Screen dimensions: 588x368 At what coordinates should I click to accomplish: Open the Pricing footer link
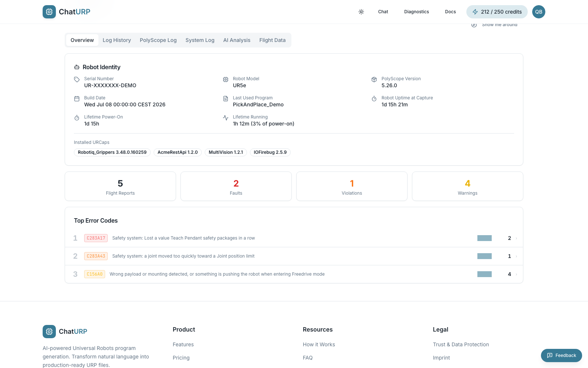point(181,358)
